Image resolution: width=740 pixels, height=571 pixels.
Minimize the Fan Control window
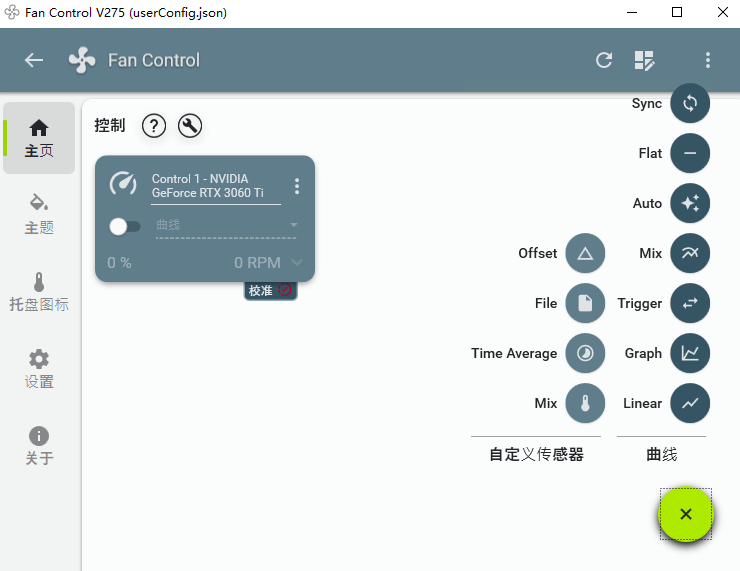[x=631, y=12]
